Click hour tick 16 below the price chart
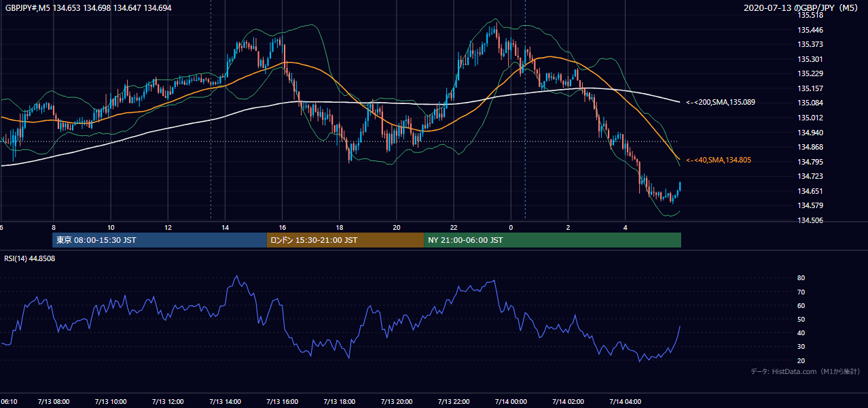This screenshot has width=868, height=408. (x=283, y=227)
